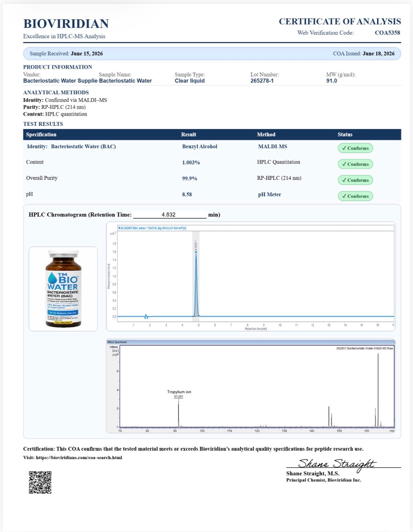Click the Overall Purity result 99.9%
The image size is (413, 532).
[x=190, y=178]
